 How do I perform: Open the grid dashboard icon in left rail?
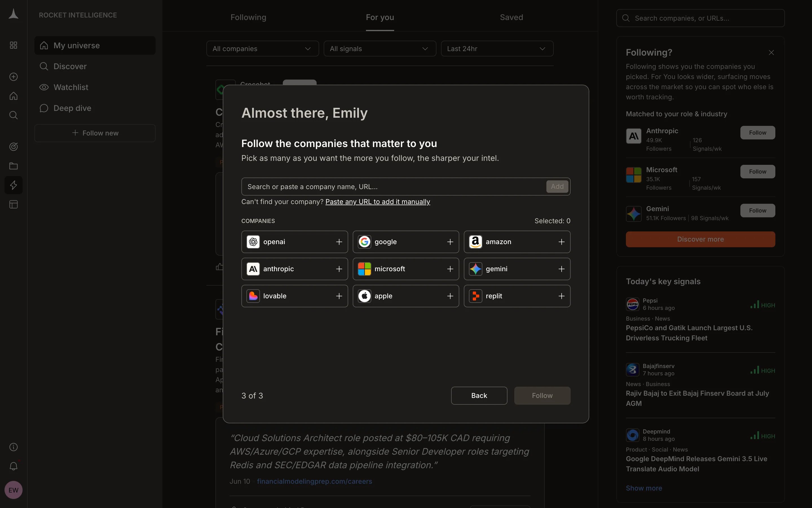pyautogui.click(x=14, y=45)
